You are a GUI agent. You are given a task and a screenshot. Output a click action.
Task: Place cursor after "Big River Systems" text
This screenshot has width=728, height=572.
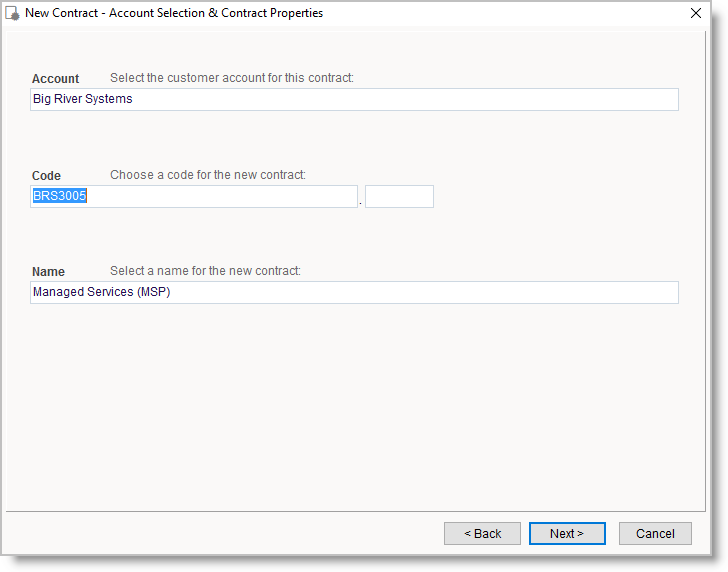[x=134, y=99]
